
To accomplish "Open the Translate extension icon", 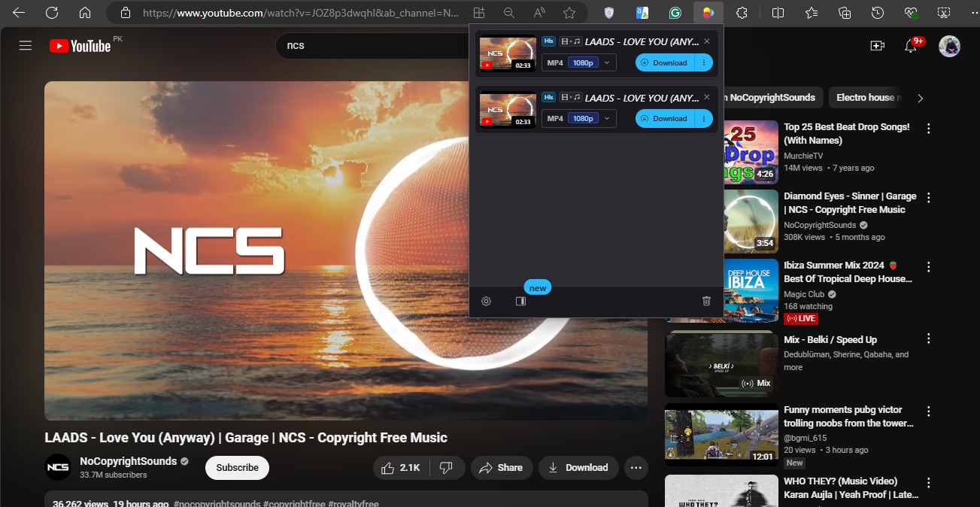I will [x=642, y=12].
